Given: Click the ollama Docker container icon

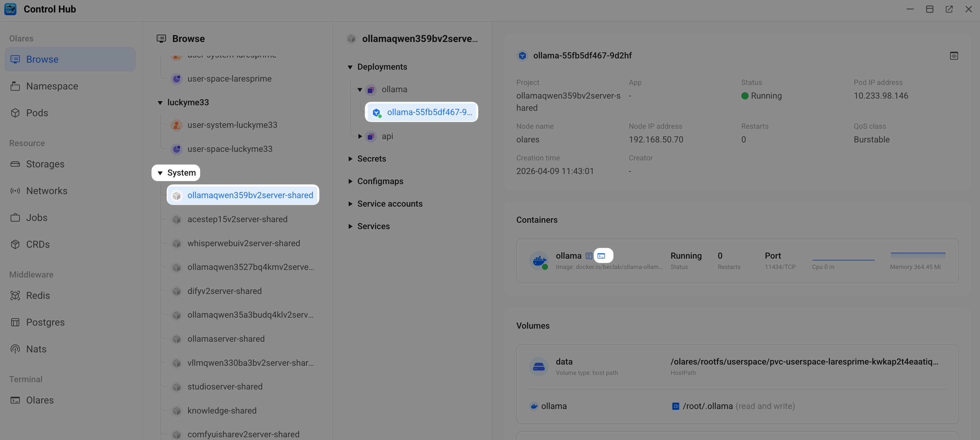Looking at the screenshot, I should click(x=539, y=261).
